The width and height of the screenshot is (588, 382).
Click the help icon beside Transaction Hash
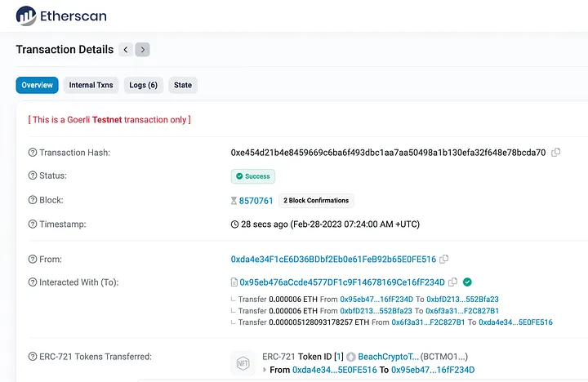point(33,153)
